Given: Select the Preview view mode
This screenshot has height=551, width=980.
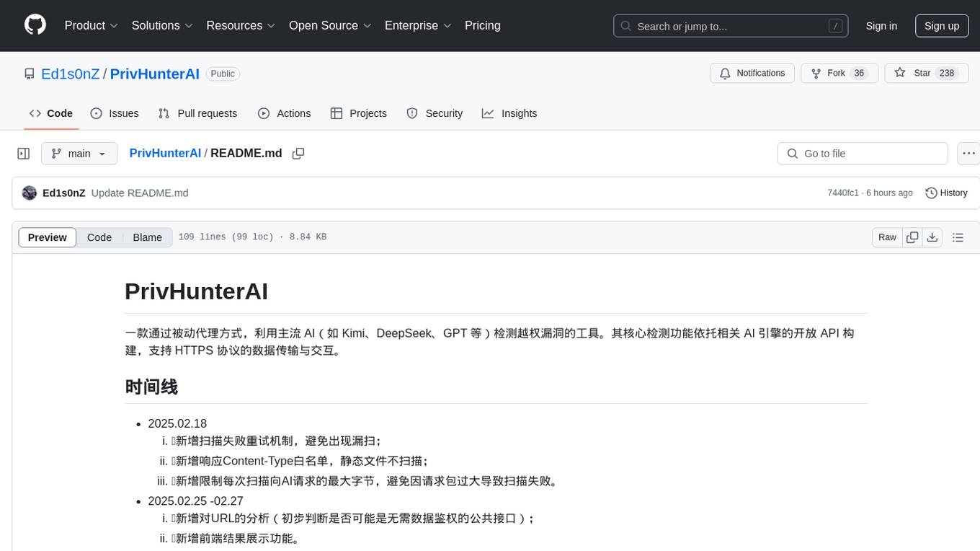Looking at the screenshot, I should (48, 237).
